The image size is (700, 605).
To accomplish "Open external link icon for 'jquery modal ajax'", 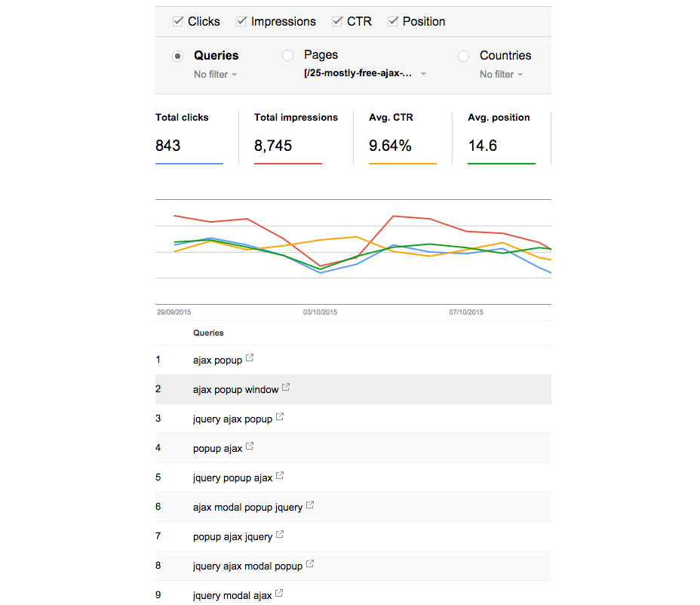I will pyautogui.click(x=279, y=594).
